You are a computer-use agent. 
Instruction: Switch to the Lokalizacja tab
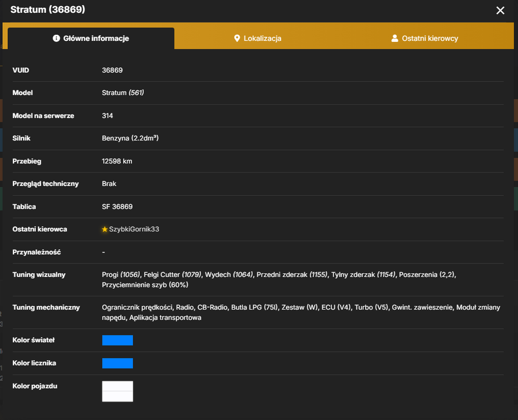[x=257, y=38]
